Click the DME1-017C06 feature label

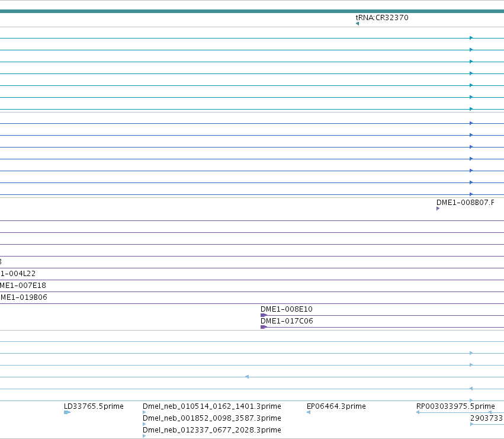287,321
